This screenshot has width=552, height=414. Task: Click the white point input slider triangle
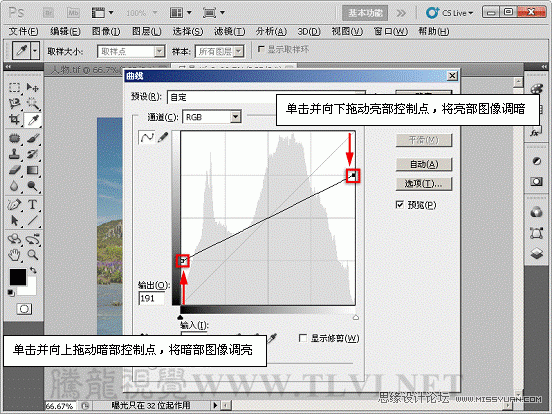click(356, 317)
